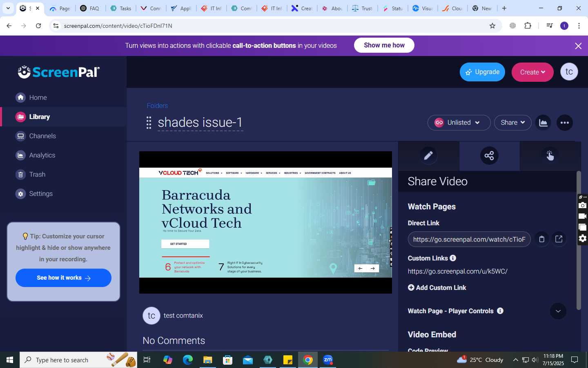Image resolution: width=588 pixels, height=368 pixels.
Task: Click the drag handle beside video title
Action: tap(149, 123)
